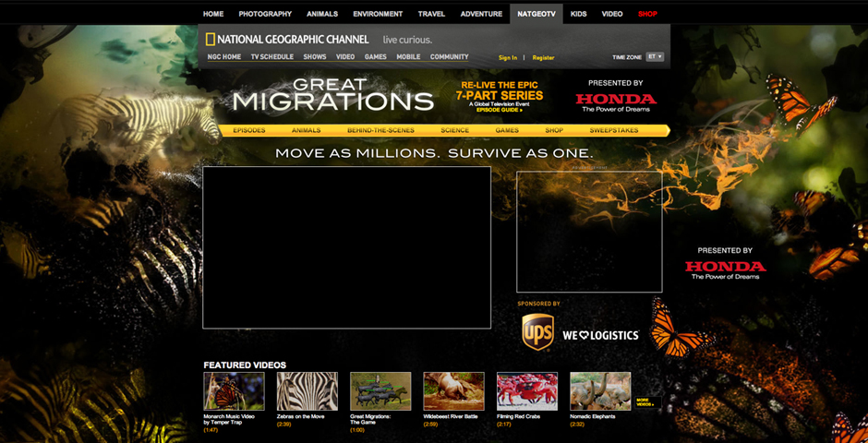Open the KIDS top navigation item
The image size is (868, 443).
pos(578,14)
